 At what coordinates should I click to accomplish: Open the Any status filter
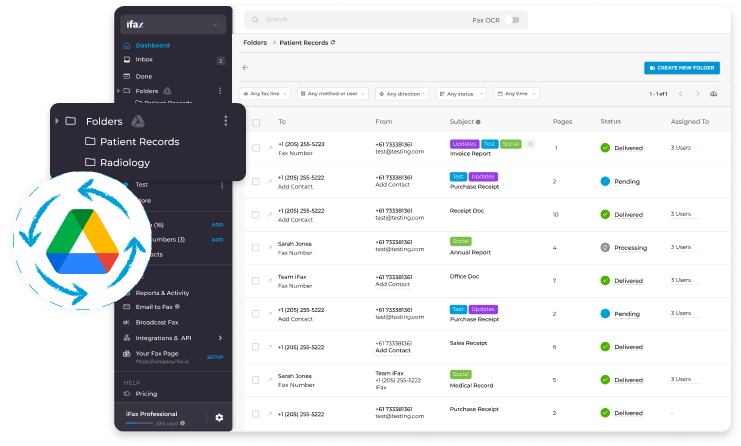click(461, 94)
